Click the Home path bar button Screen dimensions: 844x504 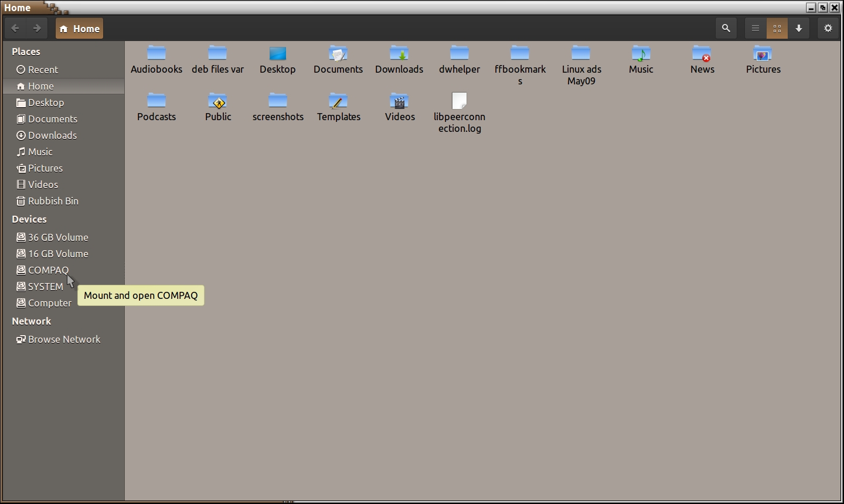[x=80, y=29]
